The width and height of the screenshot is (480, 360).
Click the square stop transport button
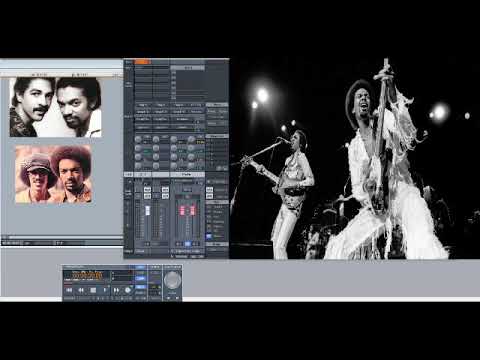coord(93,290)
